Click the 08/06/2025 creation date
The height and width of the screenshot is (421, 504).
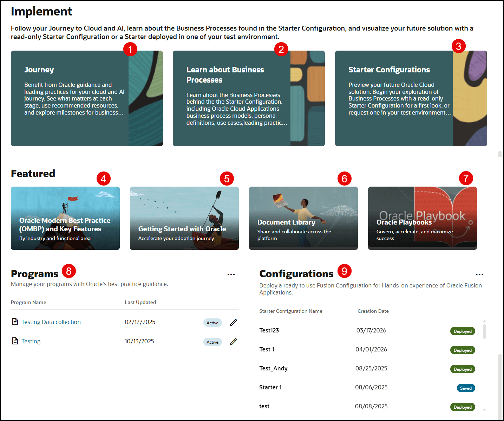coord(371,387)
